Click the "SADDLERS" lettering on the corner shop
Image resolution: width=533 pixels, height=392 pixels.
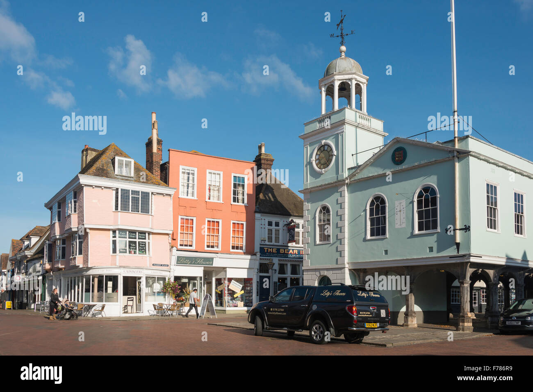[x=132, y=272]
